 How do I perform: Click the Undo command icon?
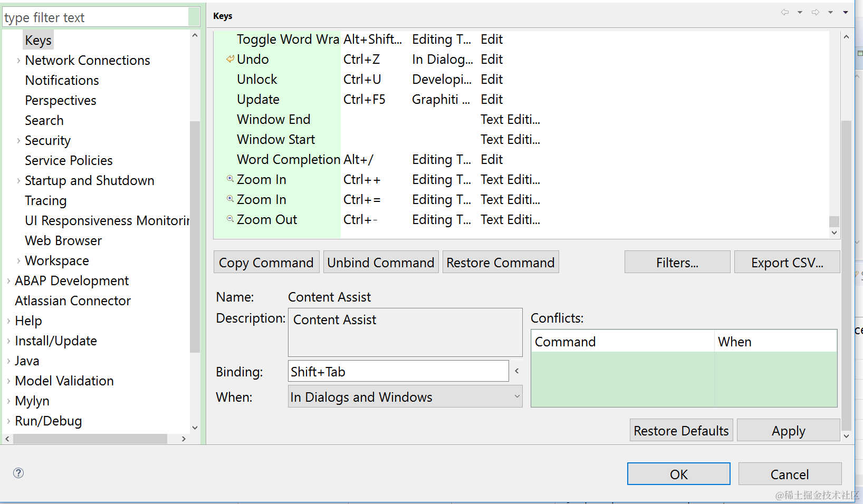(x=230, y=59)
